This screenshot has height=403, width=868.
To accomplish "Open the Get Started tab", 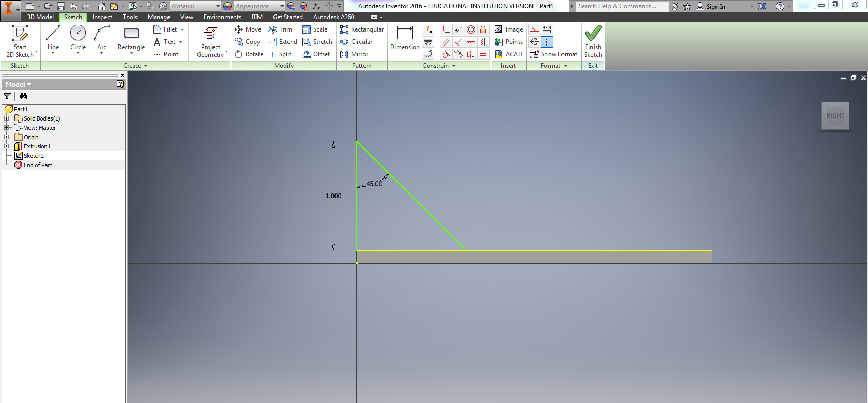I will coord(288,17).
